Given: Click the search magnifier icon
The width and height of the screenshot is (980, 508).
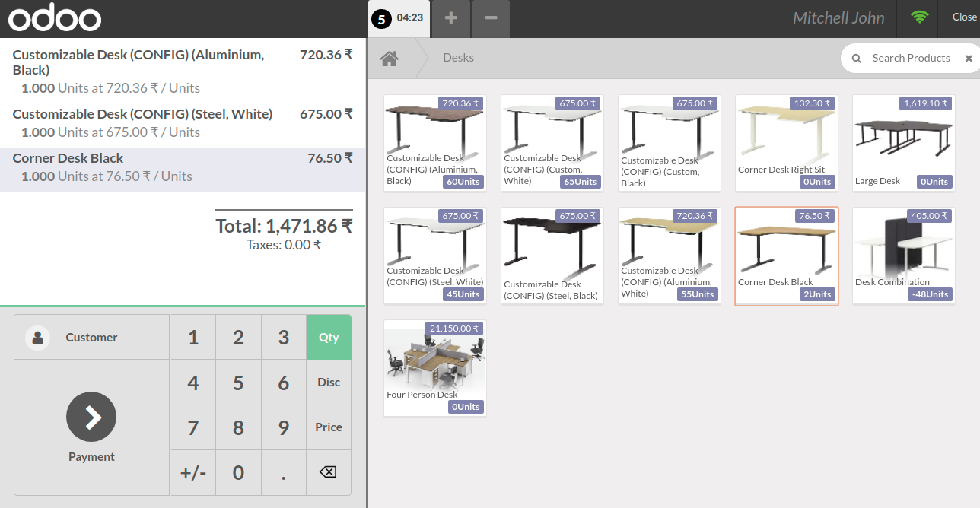Looking at the screenshot, I should [857, 59].
